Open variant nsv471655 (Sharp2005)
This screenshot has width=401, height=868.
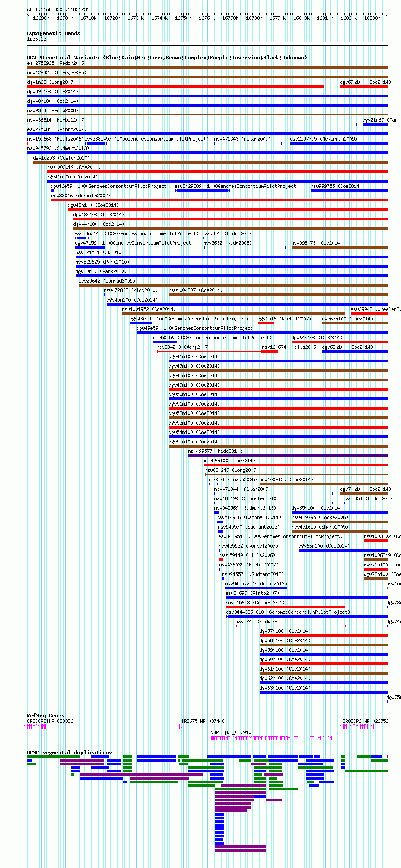coord(320,527)
